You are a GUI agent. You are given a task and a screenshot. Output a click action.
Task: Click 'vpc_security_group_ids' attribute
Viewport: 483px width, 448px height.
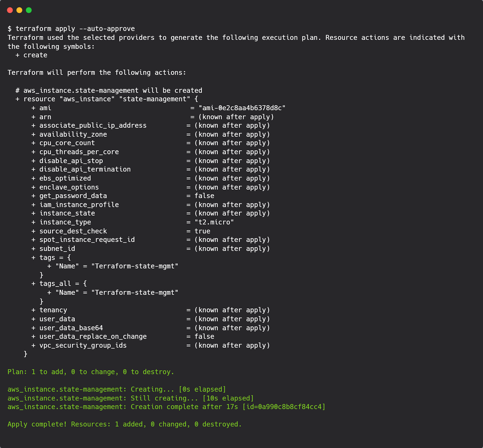(x=83, y=346)
